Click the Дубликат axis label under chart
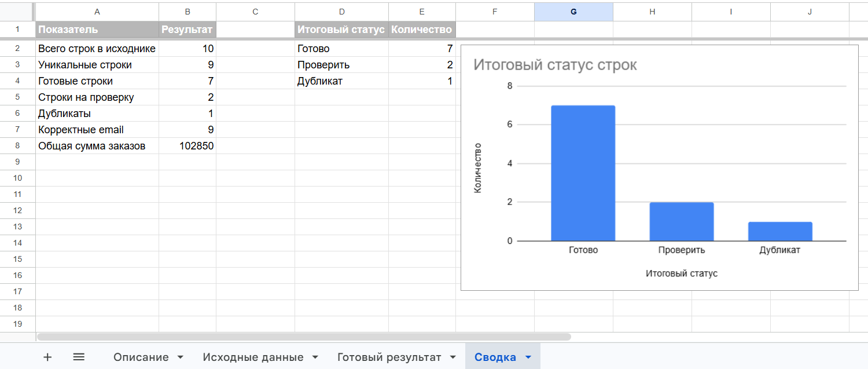Viewport: 868px width, 369px height. (x=780, y=250)
